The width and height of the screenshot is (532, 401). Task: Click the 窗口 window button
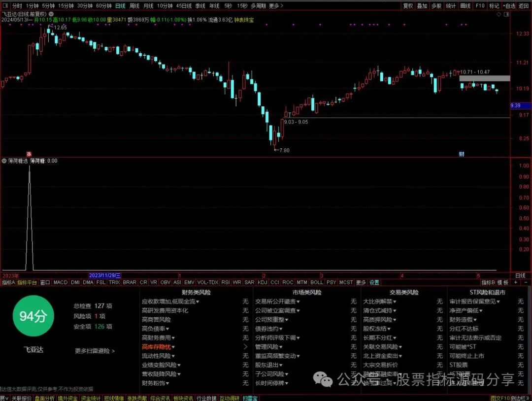click(45, 282)
